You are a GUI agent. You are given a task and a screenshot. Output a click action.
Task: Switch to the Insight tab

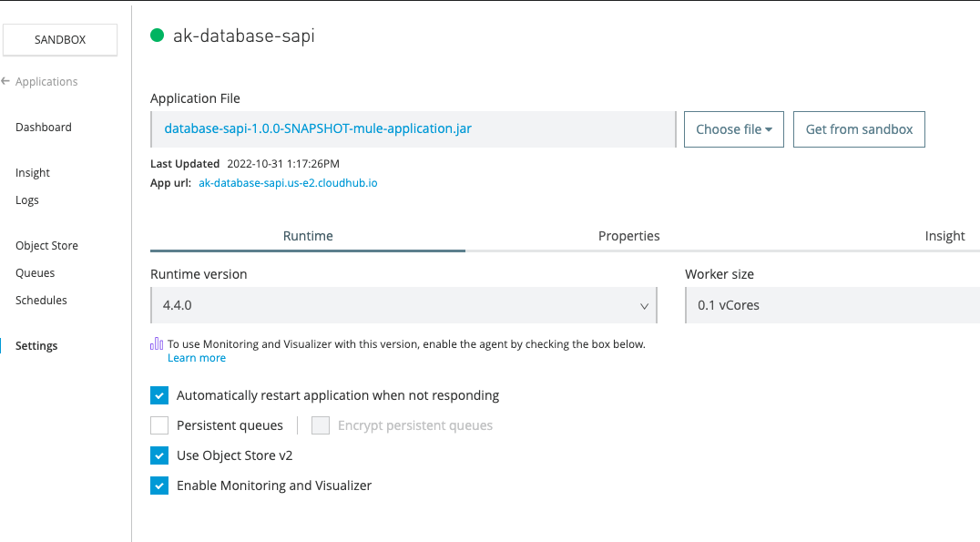coord(944,236)
